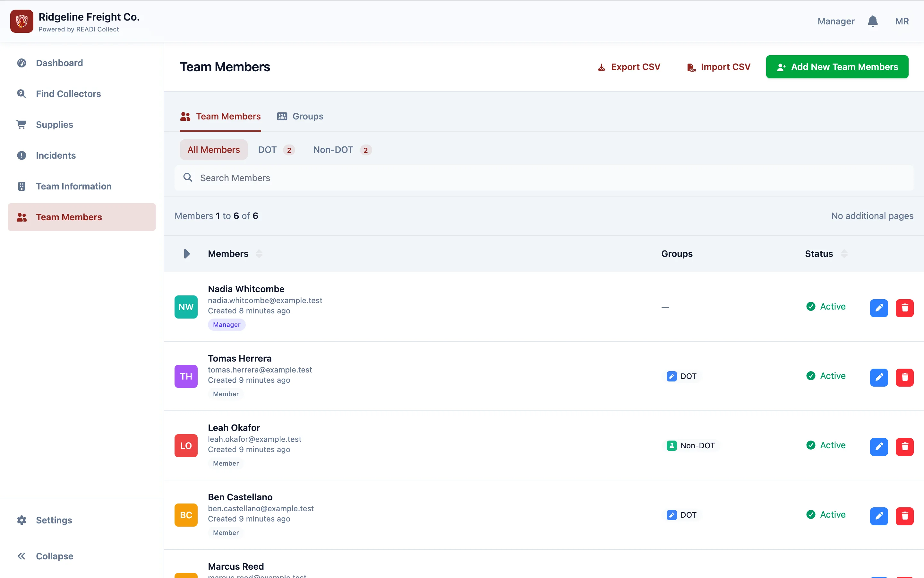Navigate to Incidents
Viewport: 924px width, 578px height.
coord(82,155)
